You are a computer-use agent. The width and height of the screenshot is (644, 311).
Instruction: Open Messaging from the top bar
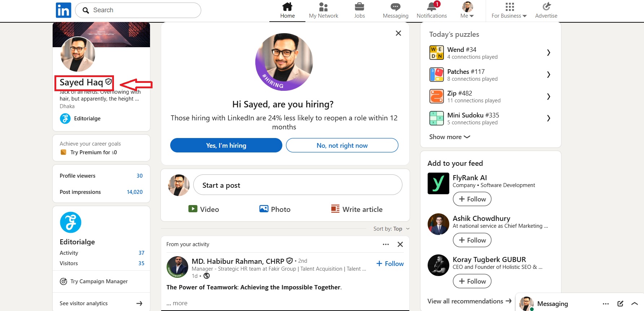pyautogui.click(x=396, y=10)
